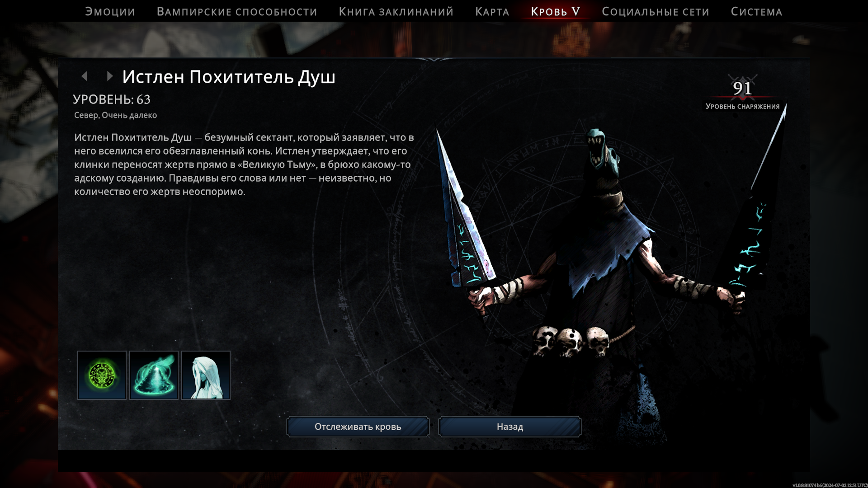Select the Кровь V tab
The image size is (868, 488).
pos(555,12)
